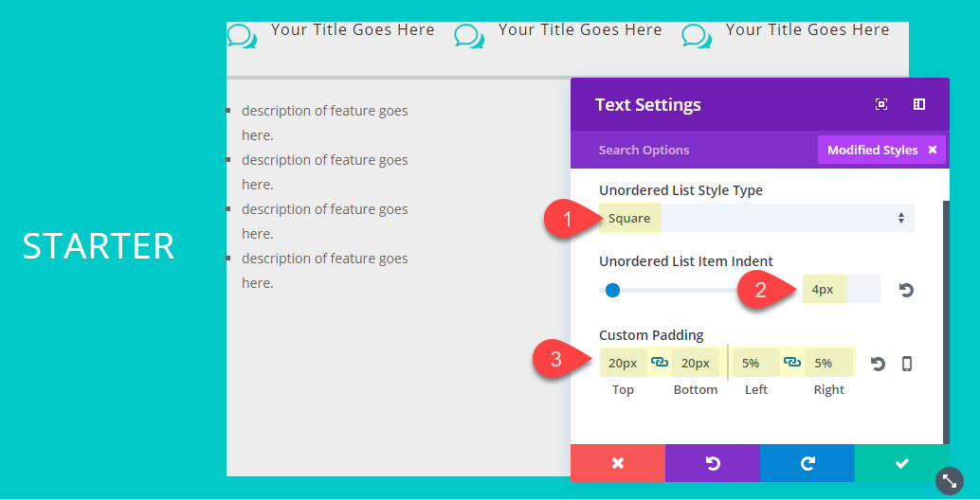Click the Modified Styles filter tag
Screen dimensions: 980x500
pos(872,150)
